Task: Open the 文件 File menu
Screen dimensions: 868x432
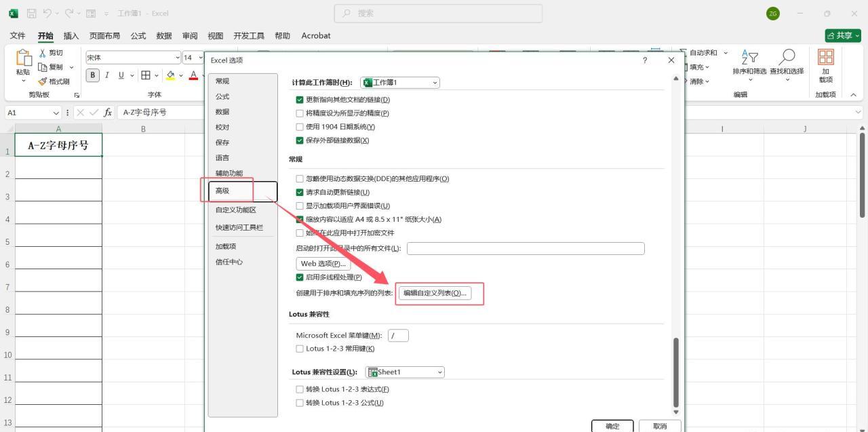Action: [18, 36]
